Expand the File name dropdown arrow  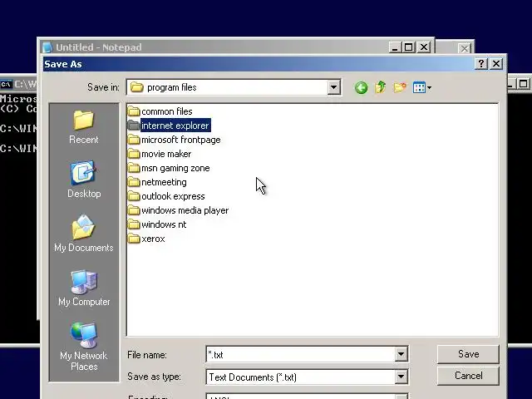[401, 355]
